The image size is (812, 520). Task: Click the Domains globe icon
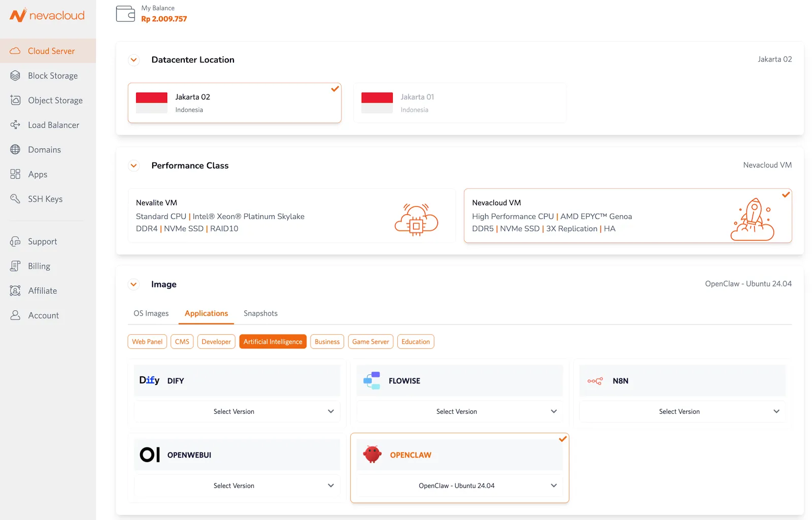pyautogui.click(x=16, y=149)
